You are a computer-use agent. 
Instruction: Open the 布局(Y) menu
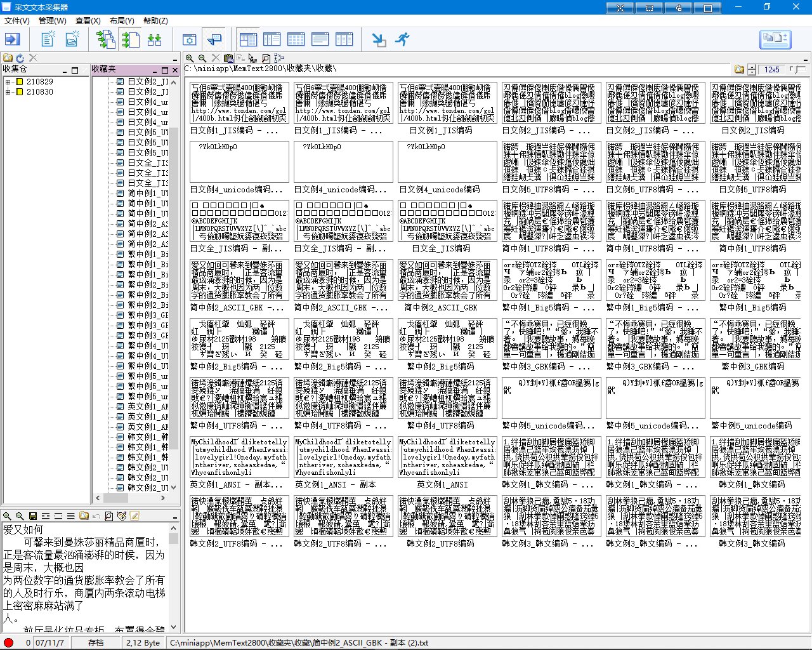[x=122, y=20]
